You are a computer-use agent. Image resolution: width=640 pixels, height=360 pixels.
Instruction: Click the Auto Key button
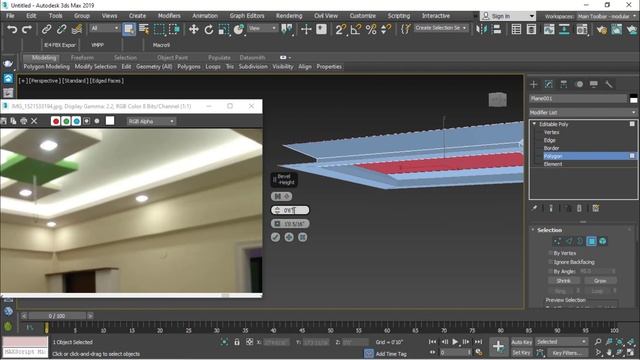tap(522, 342)
